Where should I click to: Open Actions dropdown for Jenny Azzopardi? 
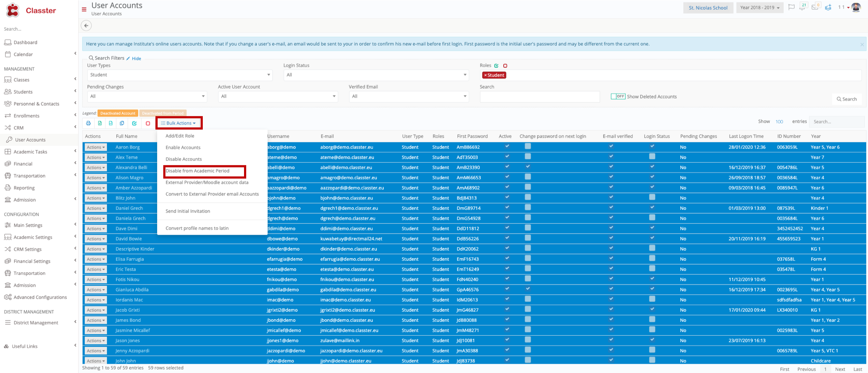pyautogui.click(x=96, y=351)
